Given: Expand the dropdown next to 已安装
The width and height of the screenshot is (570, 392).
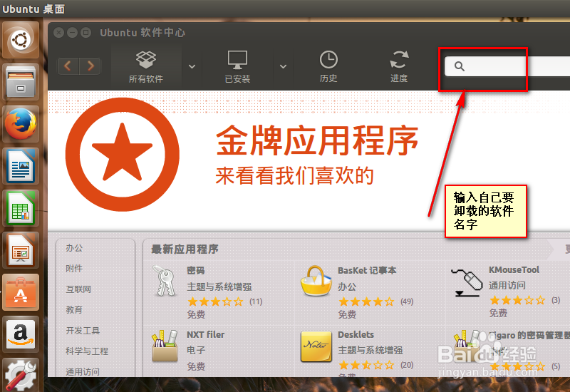Looking at the screenshot, I should (x=283, y=66).
